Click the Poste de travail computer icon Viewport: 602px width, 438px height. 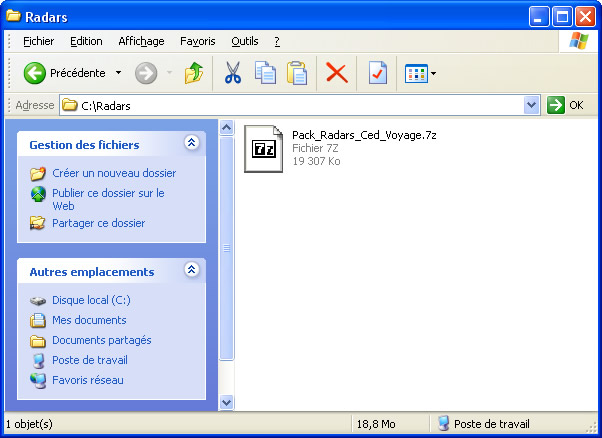pyautogui.click(x=38, y=360)
